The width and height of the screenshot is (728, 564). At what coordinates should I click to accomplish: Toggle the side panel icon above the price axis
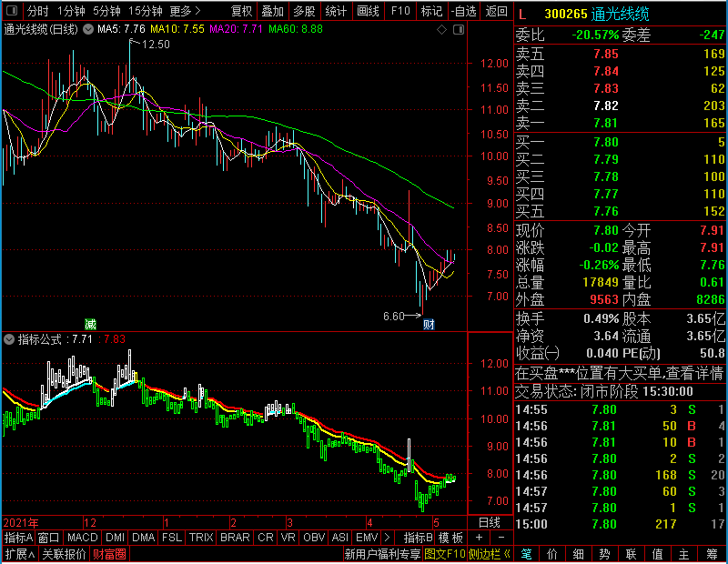point(459,30)
